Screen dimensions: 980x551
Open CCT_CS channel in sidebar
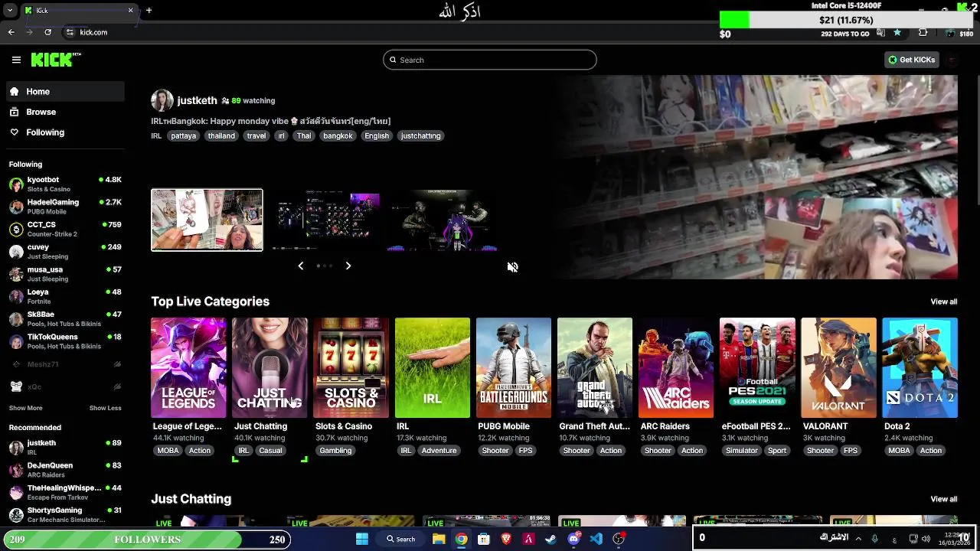click(65, 229)
